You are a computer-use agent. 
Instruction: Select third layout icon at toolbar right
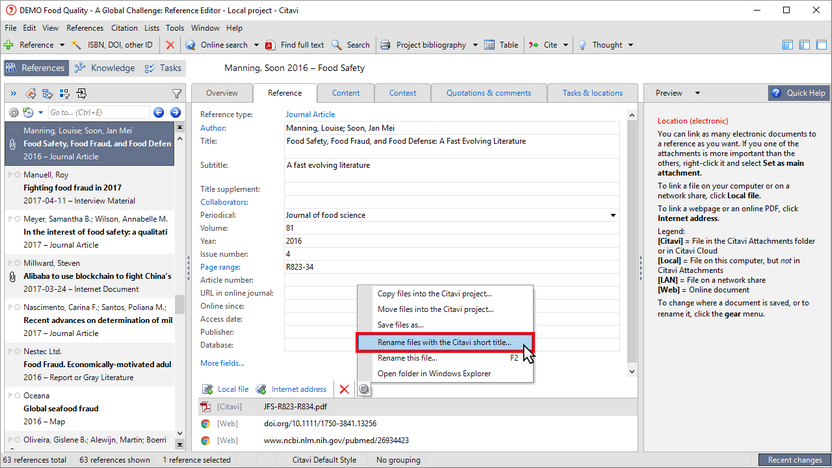point(821,45)
